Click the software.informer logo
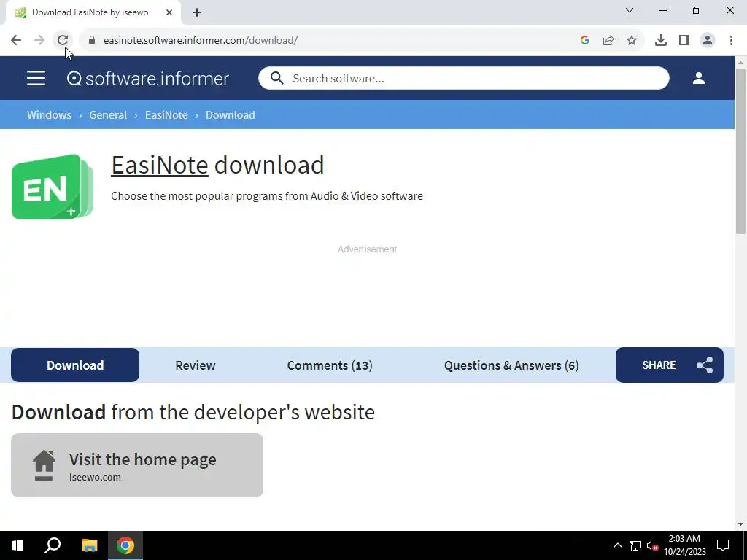 147,79
